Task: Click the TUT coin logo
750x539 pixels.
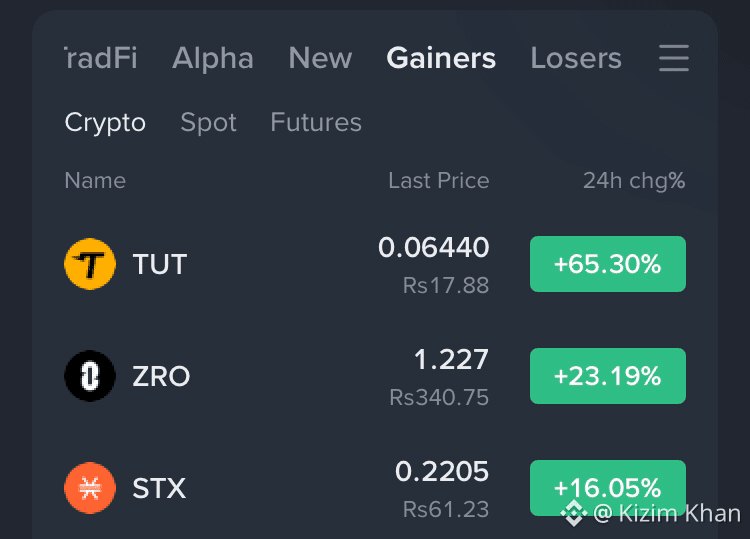Action: tap(90, 264)
